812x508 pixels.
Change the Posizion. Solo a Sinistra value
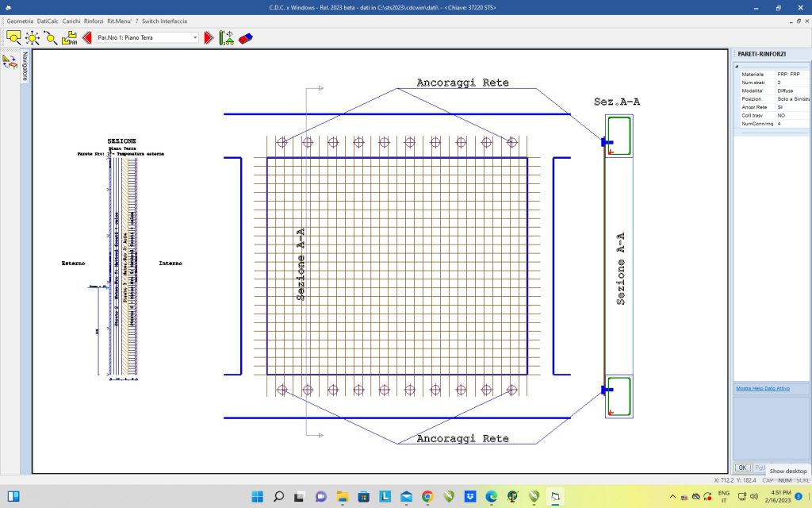(792, 99)
